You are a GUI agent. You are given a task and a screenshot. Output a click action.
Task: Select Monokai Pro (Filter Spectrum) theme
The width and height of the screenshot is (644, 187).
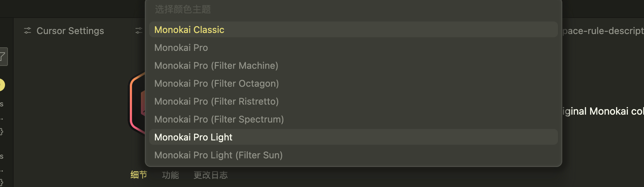point(219,119)
